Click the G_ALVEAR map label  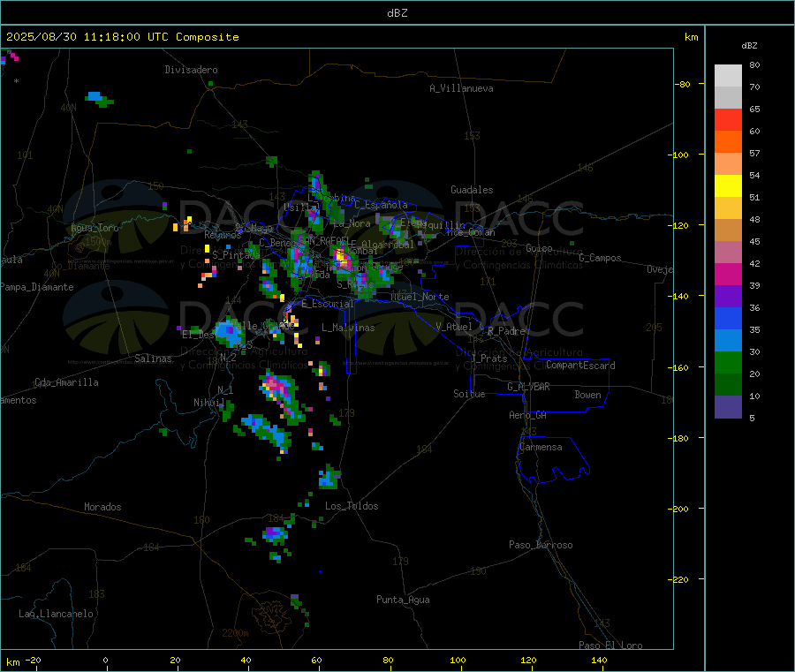[x=528, y=387]
